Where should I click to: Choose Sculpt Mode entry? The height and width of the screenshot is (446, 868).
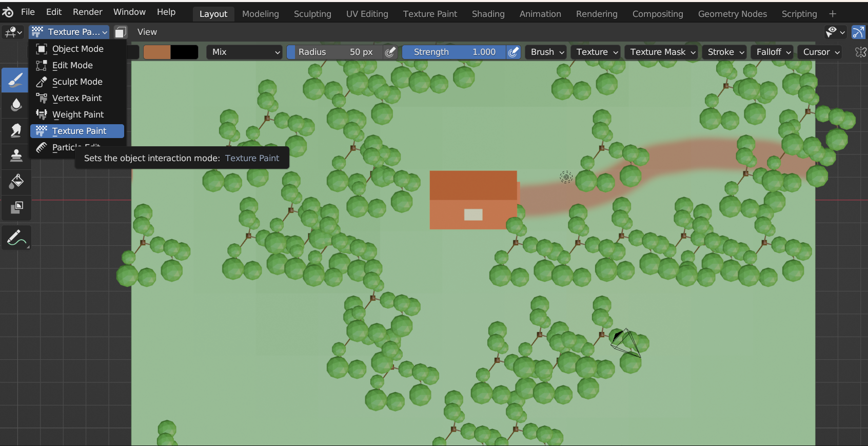coord(77,82)
